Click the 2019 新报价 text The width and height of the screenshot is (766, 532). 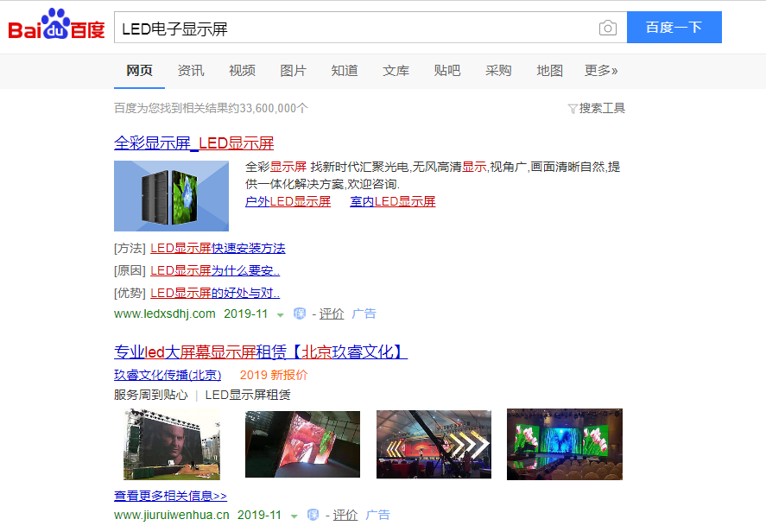pyautogui.click(x=274, y=375)
